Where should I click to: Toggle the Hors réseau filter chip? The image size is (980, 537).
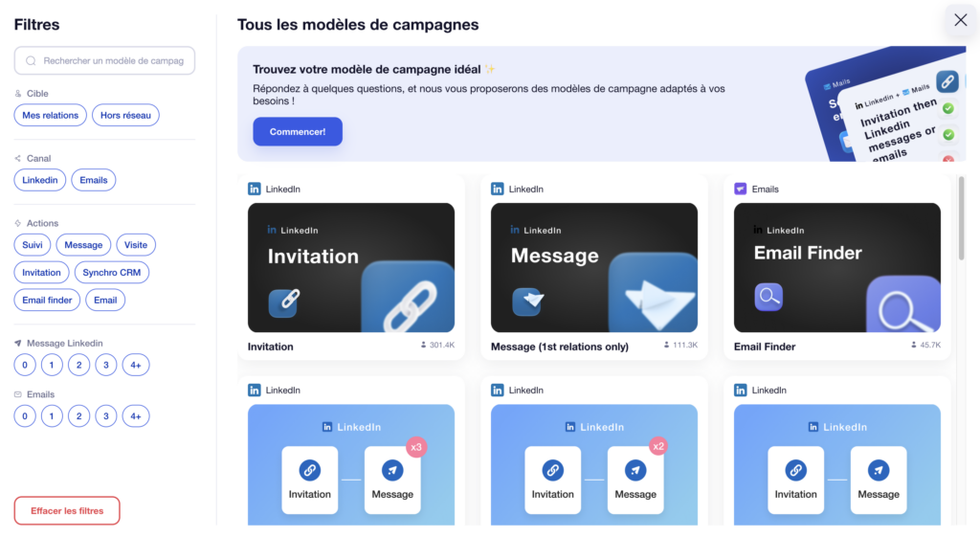tap(125, 115)
